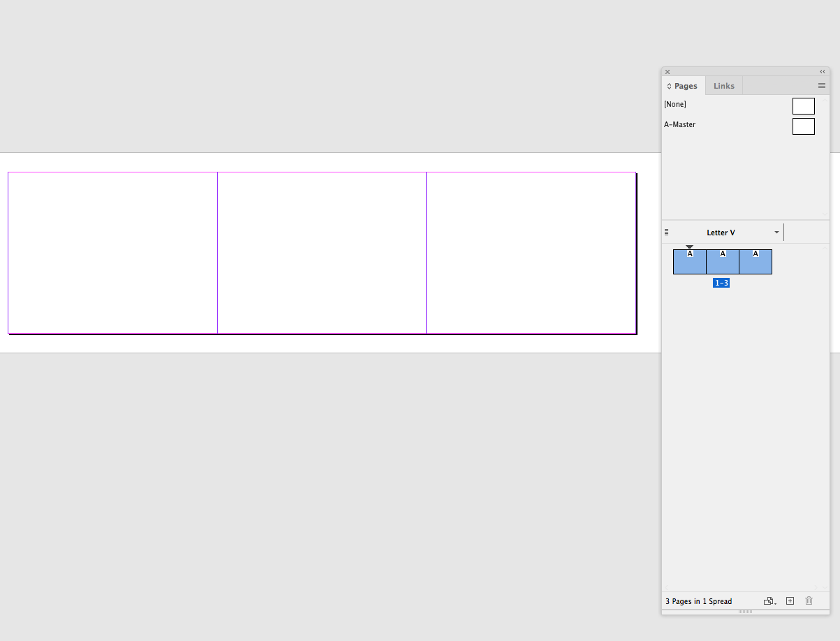Image resolution: width=840 pixels, height=641 pixels.
Task: Click the Create new page icon
Action: click(x=789, y=601)
